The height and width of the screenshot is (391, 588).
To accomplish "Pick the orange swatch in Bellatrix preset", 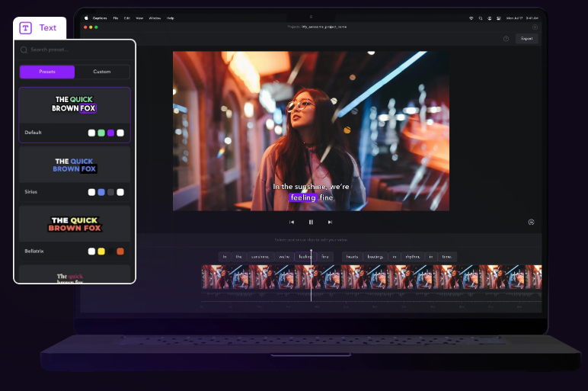I will (x=120, y=252).
